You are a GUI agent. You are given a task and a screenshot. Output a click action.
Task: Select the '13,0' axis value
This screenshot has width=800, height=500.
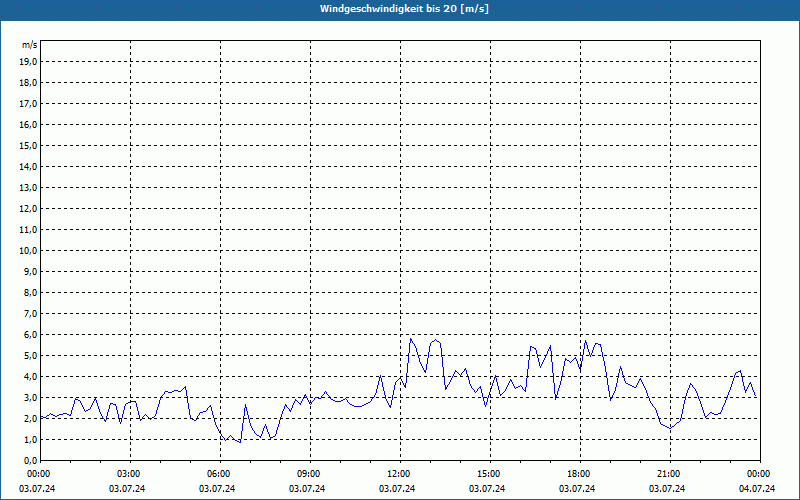pyautogui.click(x=29, y=187)
